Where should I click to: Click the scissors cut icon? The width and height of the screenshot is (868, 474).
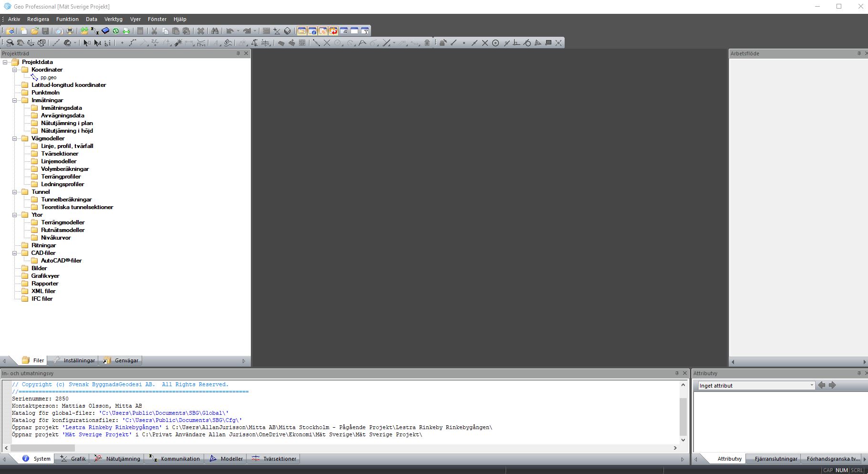pos(155,31)
